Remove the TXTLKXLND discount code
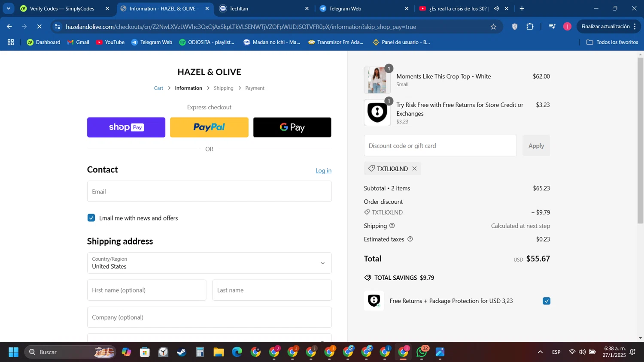 point(414,169)
